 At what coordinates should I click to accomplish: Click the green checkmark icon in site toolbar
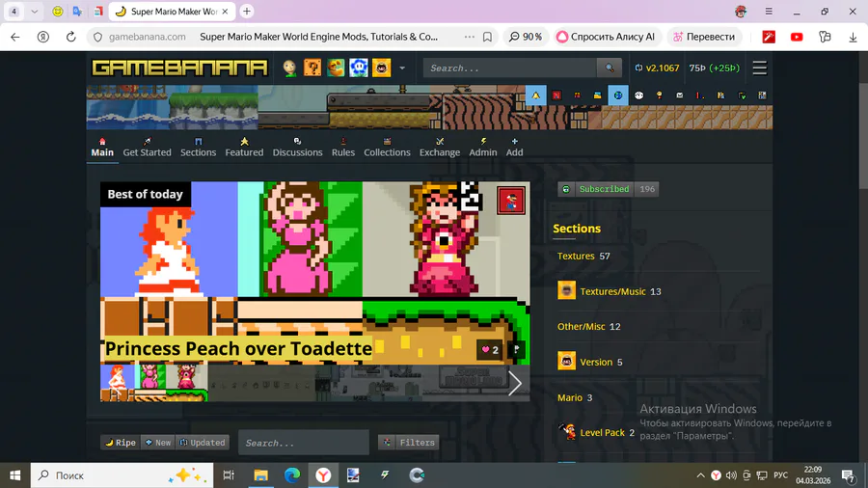(742, 95)
